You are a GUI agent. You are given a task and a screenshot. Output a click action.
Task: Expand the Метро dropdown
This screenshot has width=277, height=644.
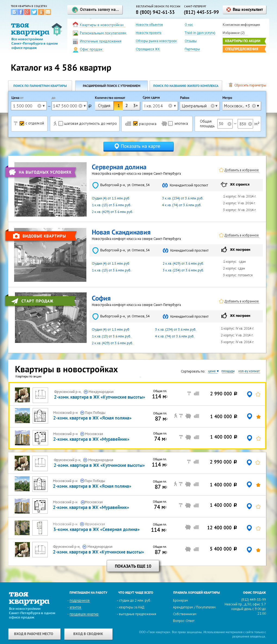pyautogui.click(x=258, y=106)
